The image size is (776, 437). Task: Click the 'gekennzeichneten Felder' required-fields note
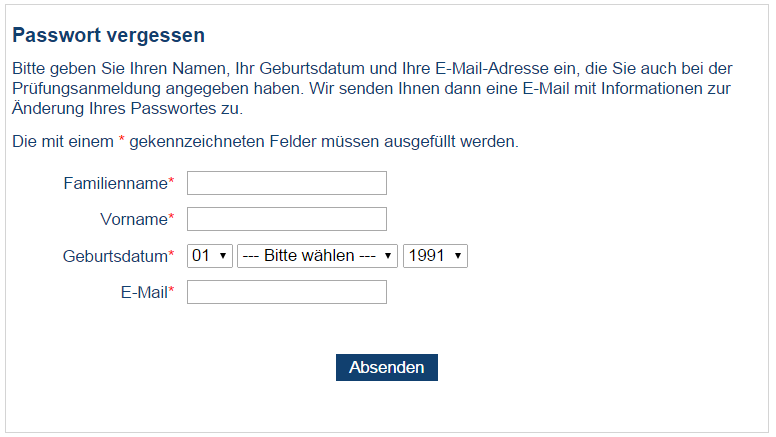[x=265, y=141]
